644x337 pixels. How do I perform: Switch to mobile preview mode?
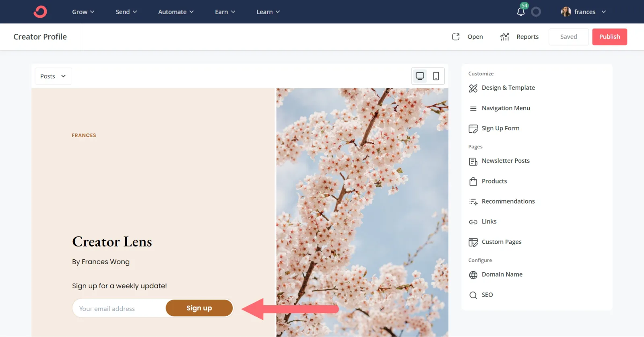[x=436, y=76]
